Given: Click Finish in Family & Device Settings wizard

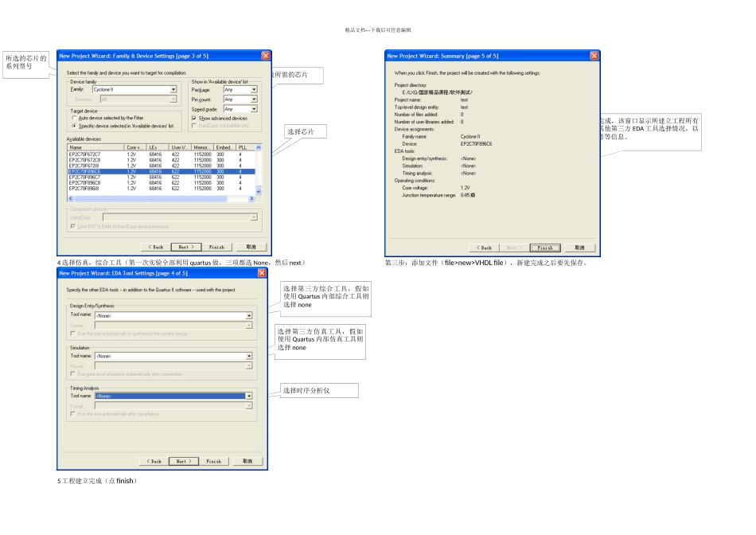Looking at the screenshot, I should [x=216, y=247].
